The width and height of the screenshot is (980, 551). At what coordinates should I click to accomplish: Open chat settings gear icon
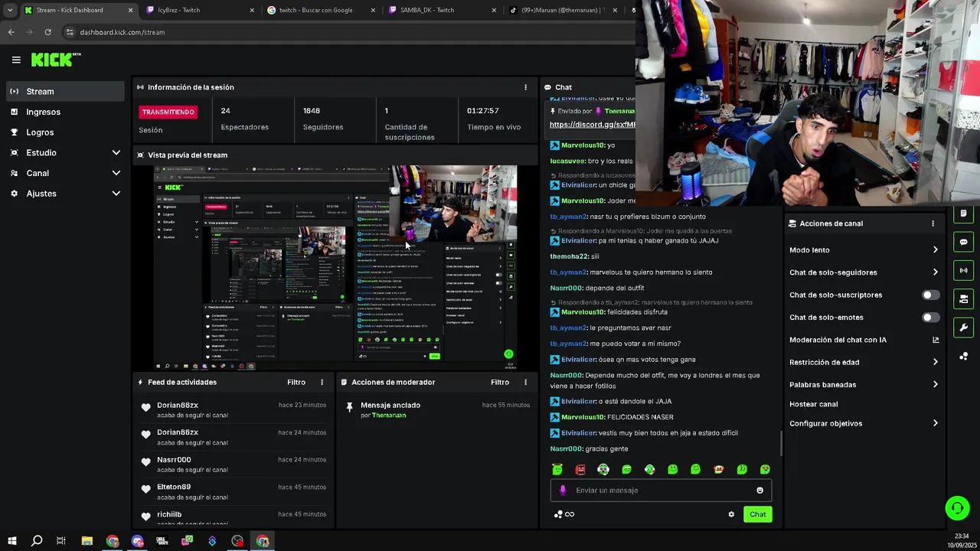point(731,514)
